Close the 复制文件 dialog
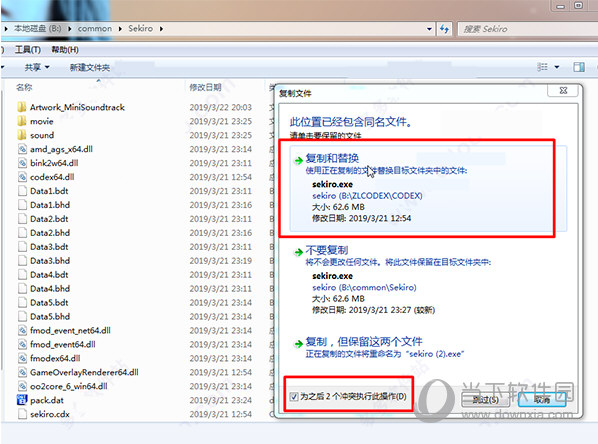Image resolution: width=598 pixels, height=444 pixels. point(563,91)
